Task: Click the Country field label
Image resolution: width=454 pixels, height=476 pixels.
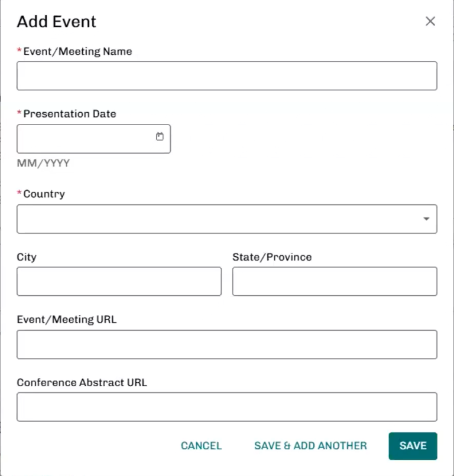Action: click(x=44, y=194)
